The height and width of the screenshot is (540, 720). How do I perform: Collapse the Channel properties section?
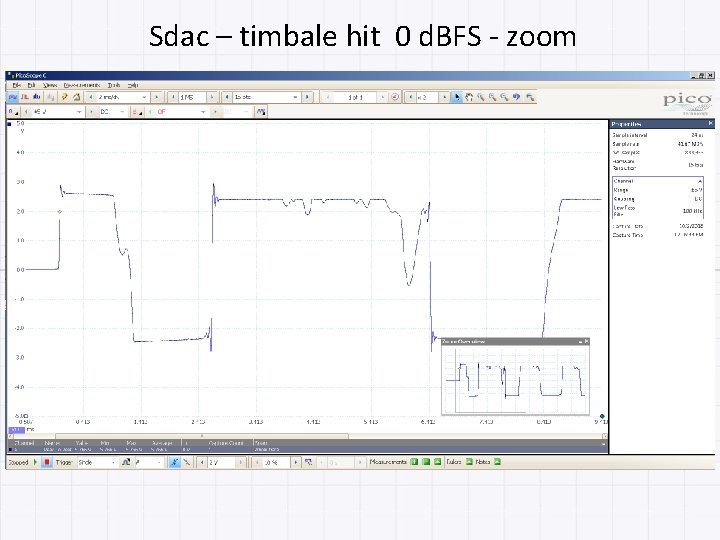(700, 181)
